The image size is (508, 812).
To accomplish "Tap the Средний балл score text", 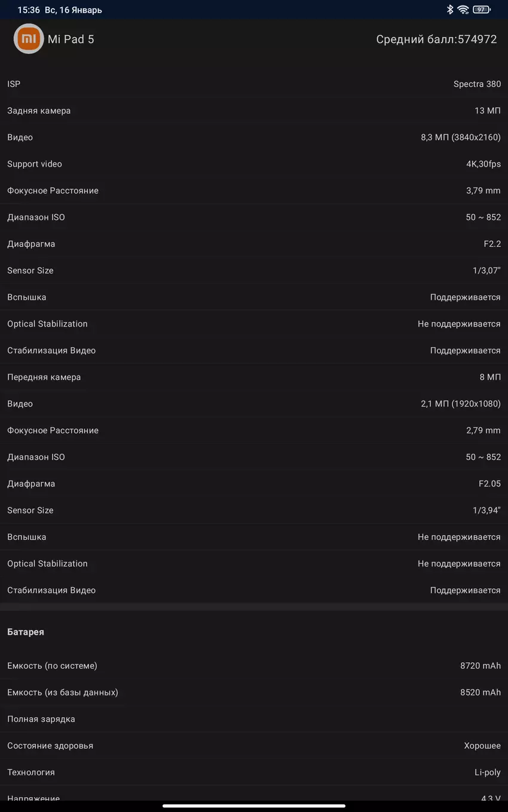I will (x=436, y=39).
